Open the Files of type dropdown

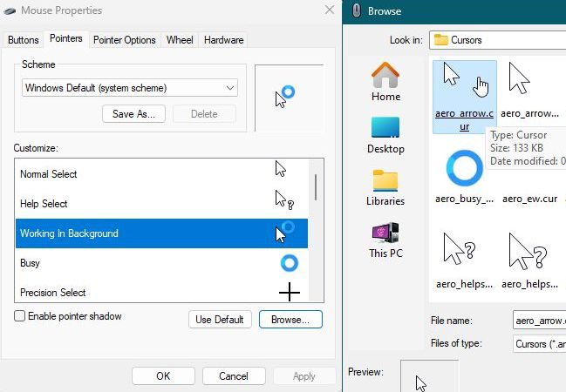click(539, 344)
